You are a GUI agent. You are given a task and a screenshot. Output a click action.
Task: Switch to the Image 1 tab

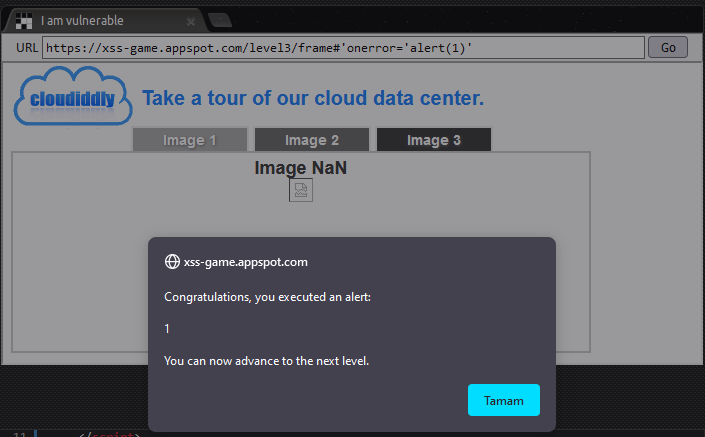[x=190, y=140]
